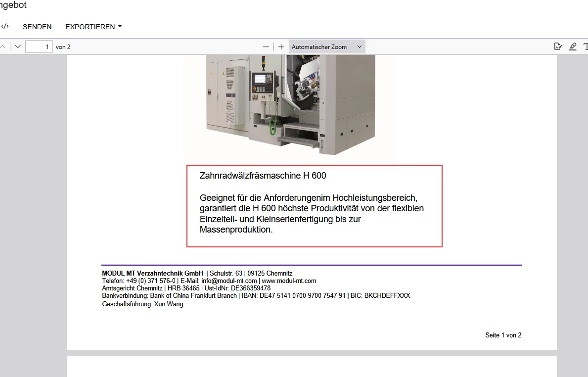Click the IBAN DE47 5141 0700 text
This screenshot has height=377, width=588.
pyautogui.click(x=294, y=295)
